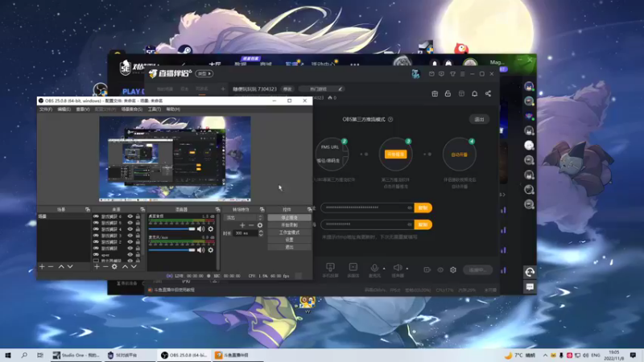The width and height of the screenshot is (644, 362).
Task: Click the headset support icon in right sidebar
Action: [x=530, y=272]
